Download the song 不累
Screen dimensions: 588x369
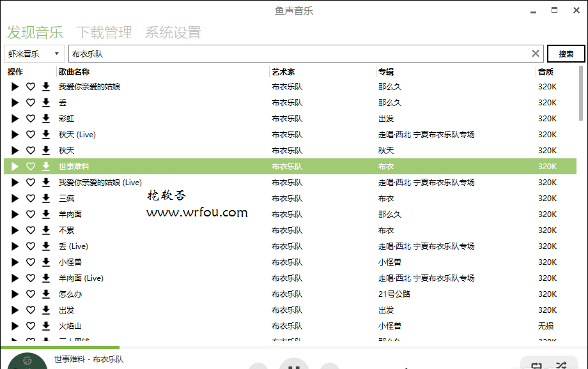tap(46, 230)
